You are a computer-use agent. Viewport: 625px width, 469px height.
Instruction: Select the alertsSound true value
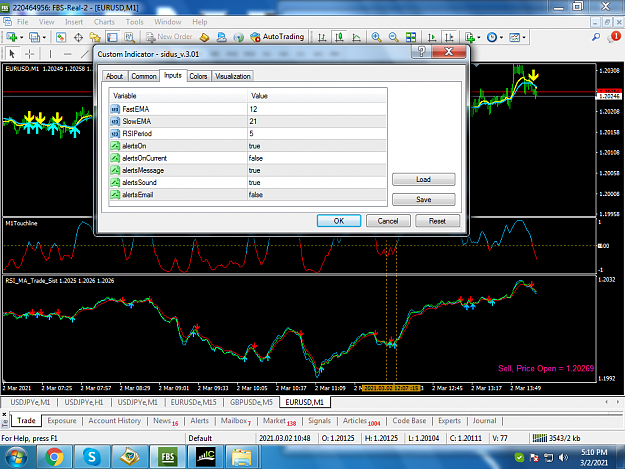[x=317, y=182]
